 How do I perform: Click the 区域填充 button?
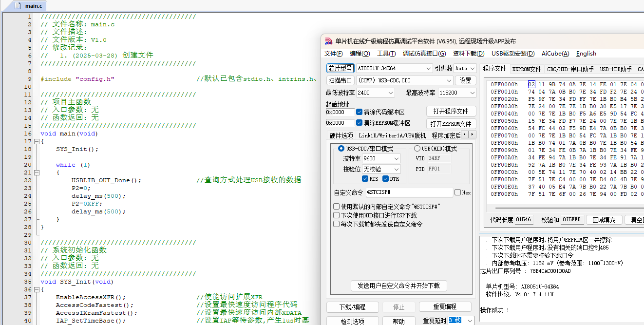(604, 220)
